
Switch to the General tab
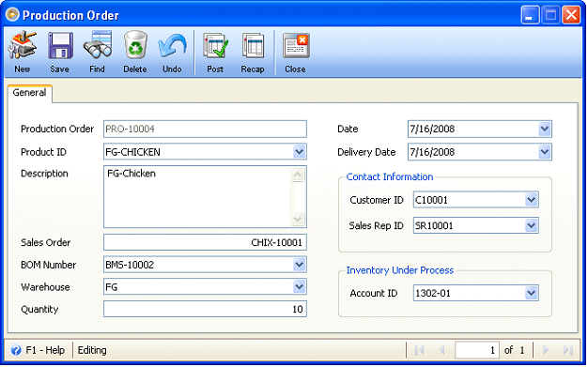(29, 93)
